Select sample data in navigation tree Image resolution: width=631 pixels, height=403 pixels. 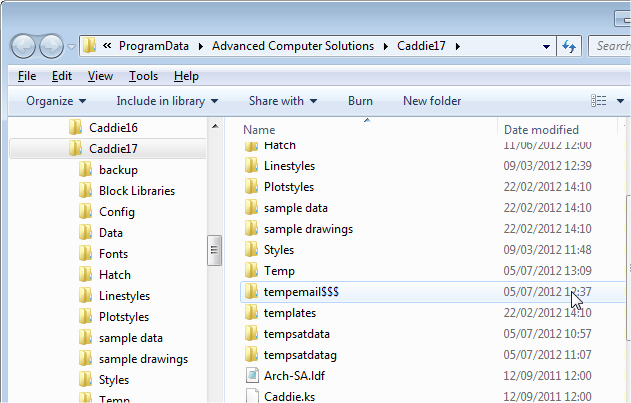pos(131,338)
